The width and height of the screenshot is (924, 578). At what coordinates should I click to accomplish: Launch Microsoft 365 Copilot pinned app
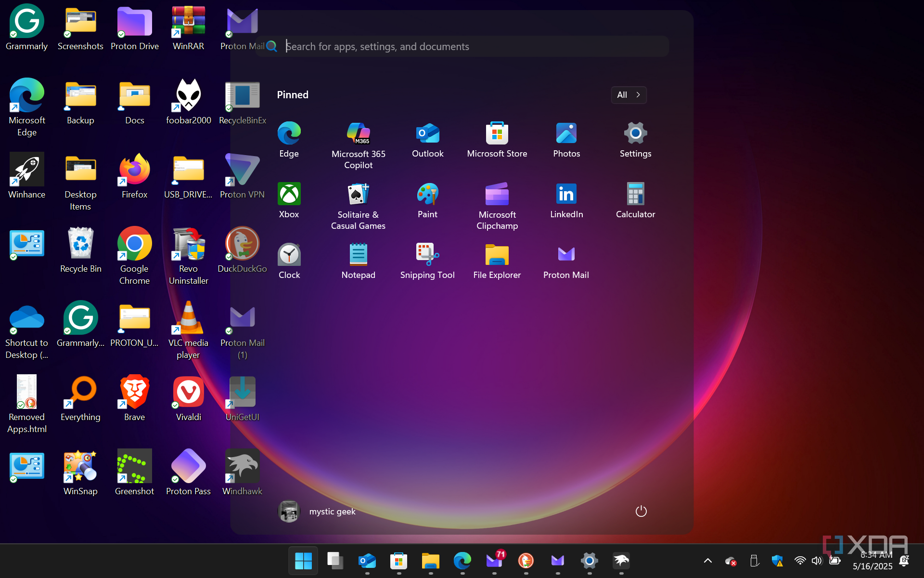click(x=358, y=145)
